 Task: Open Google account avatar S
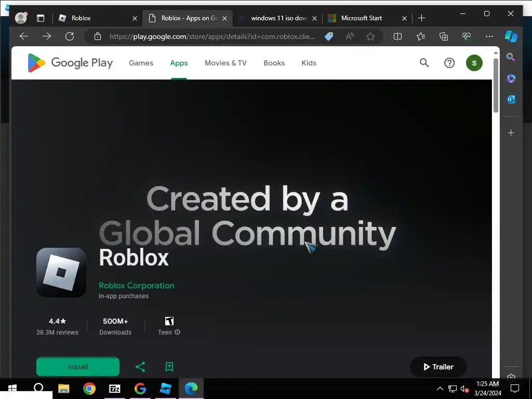474,63
